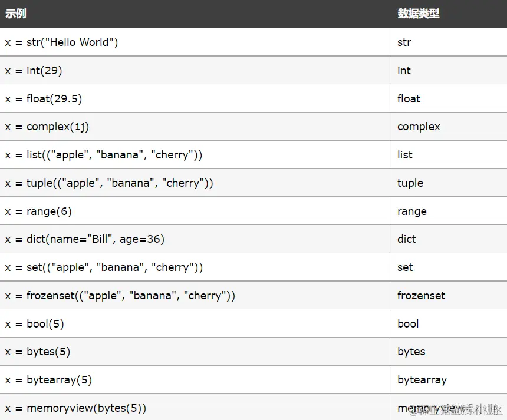Click the tuple data type cell

pyautogui.click(x=410, y=183)
